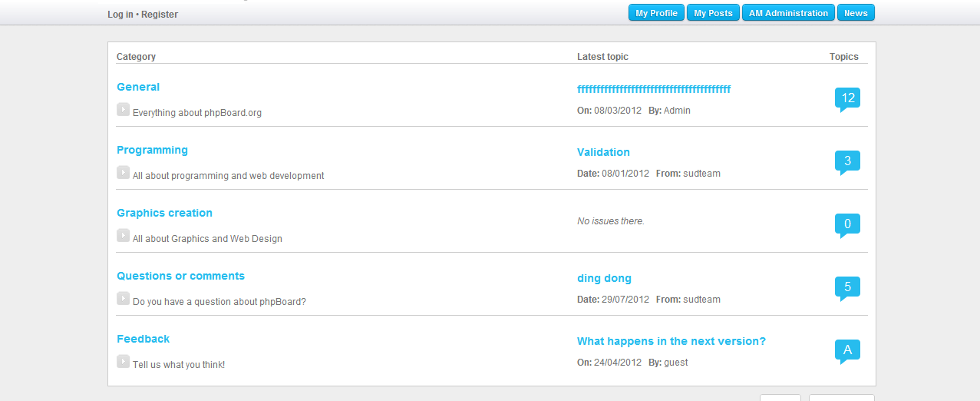Click the Feedback topic count bubble
This screenshot has width=980, height=401.
point(847,350)
